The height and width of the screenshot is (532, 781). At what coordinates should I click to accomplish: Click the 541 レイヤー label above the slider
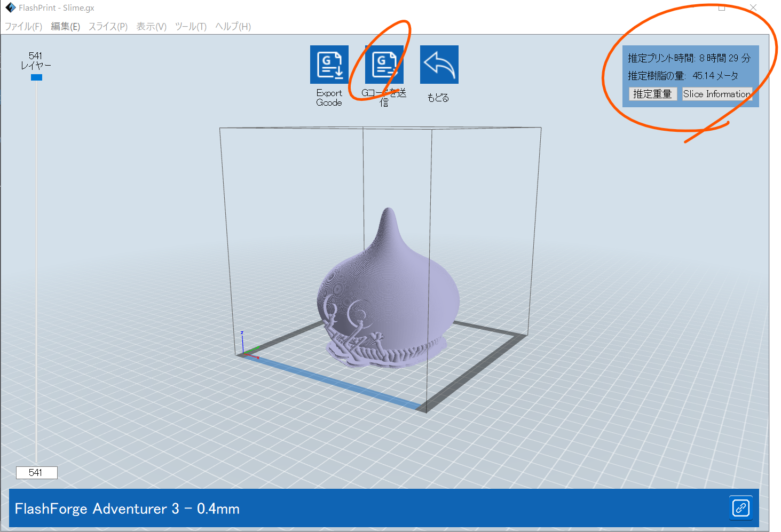click(x=36, y=60)
